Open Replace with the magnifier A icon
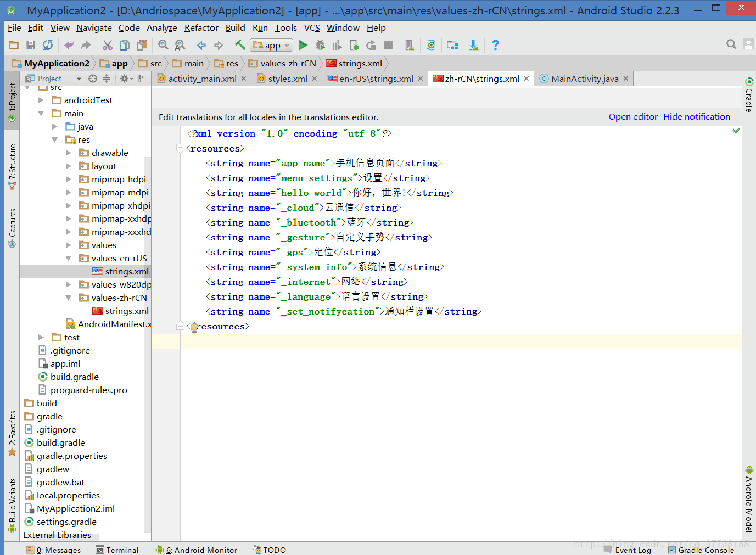This screenshot has width=756, height=555. (180, 45)
